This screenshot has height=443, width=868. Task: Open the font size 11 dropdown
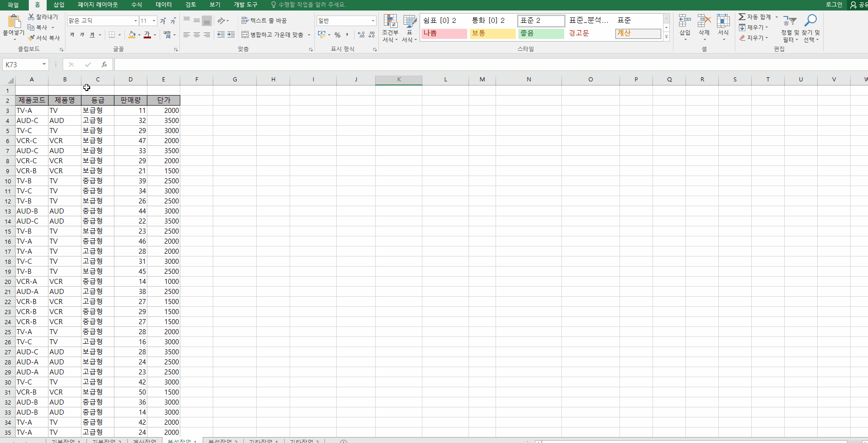click(x=154, y=21)
